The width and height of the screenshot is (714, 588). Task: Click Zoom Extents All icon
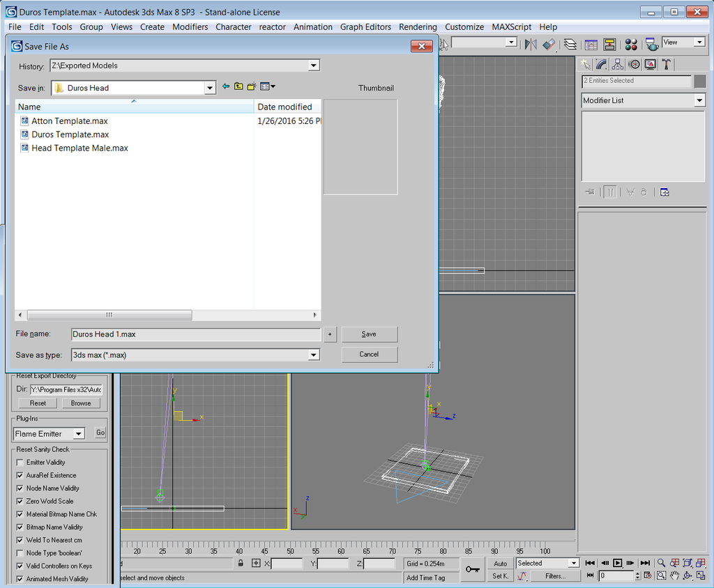click(x=701, y=563)
